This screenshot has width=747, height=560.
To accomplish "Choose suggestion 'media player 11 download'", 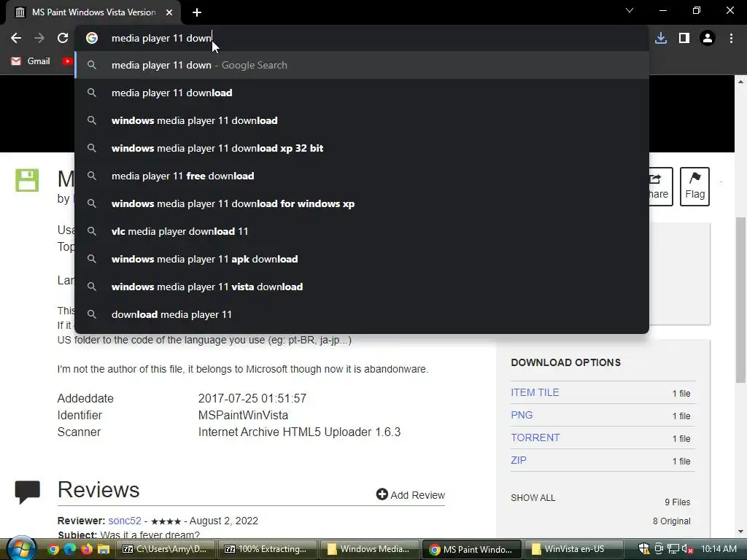I will coord(362,93).
